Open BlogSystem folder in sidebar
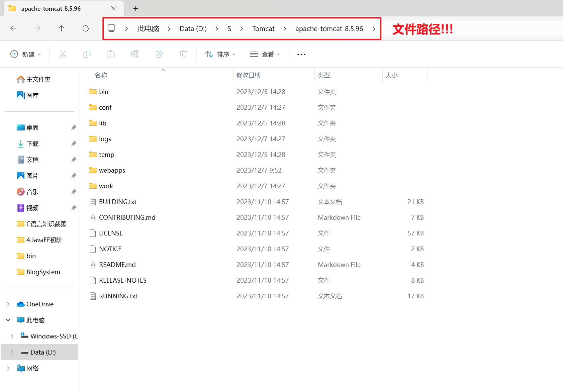 [x=38, y=272]
